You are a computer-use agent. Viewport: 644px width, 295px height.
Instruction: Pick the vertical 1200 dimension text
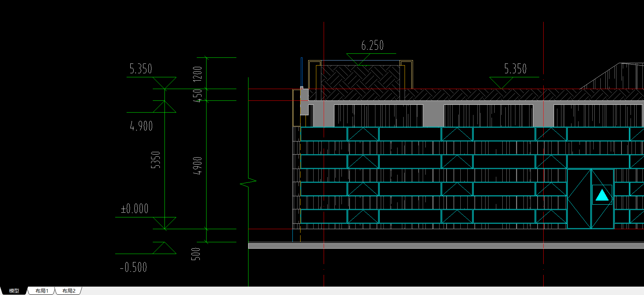pos(197,74)
